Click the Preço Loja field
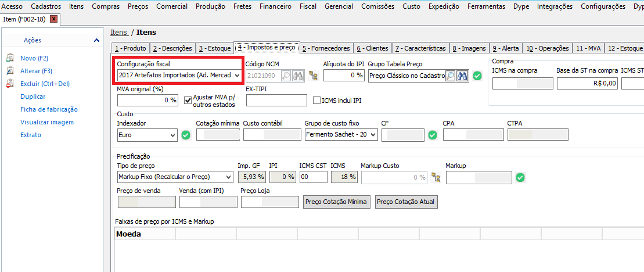The width and height of the screenshot is (644, 272). tap(270, 202)
